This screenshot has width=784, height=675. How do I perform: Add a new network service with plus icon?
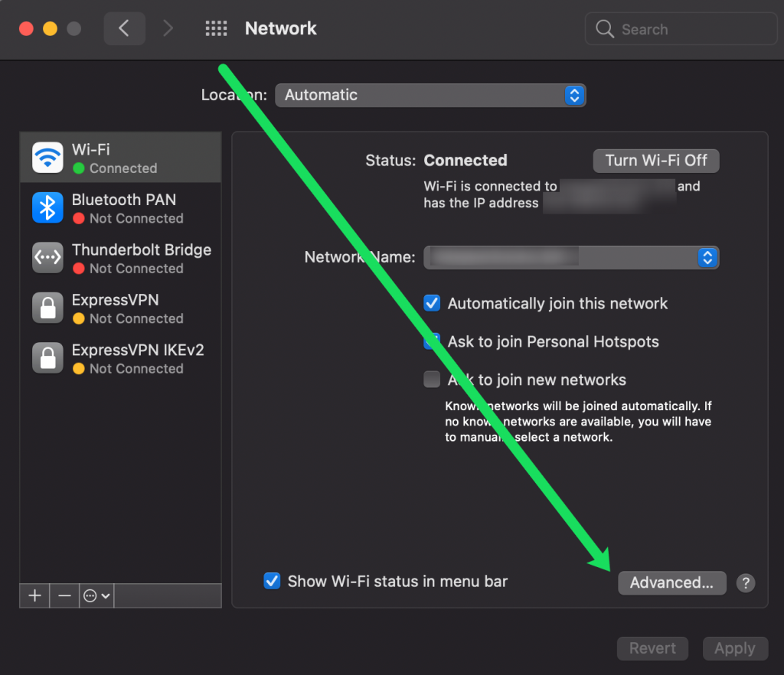tap(34, 595)
